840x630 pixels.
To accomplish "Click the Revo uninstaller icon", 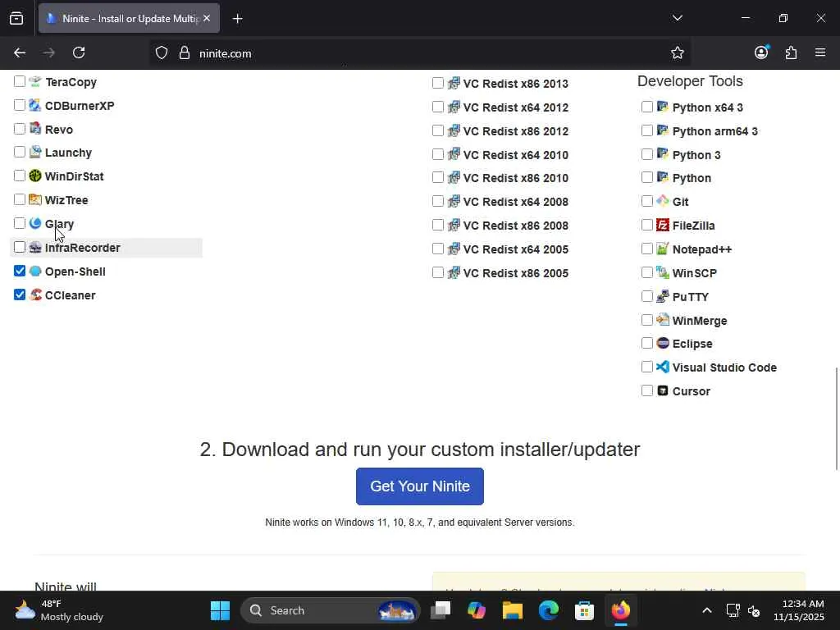I will pos(35,129).
